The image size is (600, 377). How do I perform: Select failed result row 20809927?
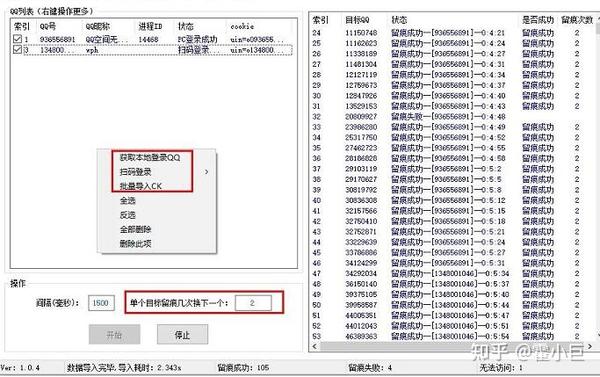point(452,116)
